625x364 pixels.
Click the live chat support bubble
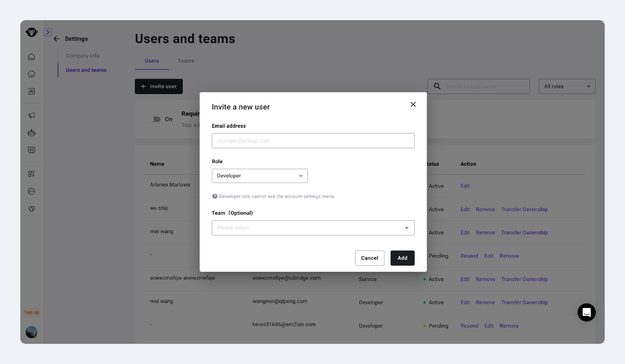[x=586, y=312]
